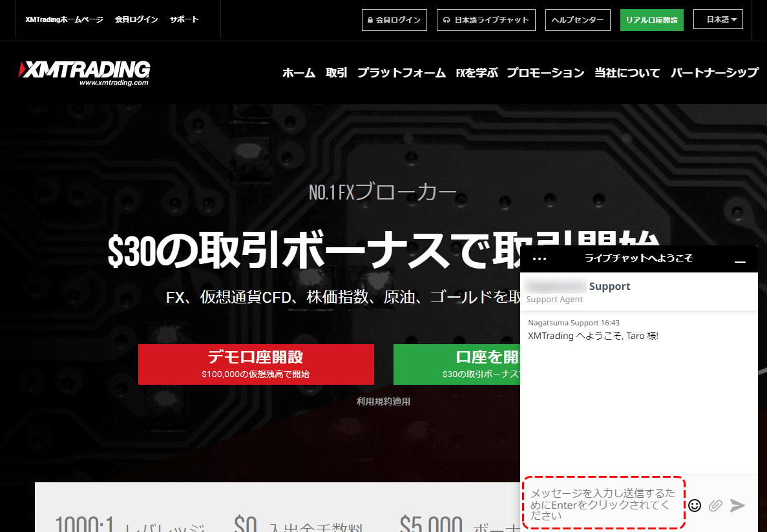Image resolution: width=767 pixels, height=532 pixels.
Task: Open XMTradingホームページ top link
Action: tap(64, 19)
